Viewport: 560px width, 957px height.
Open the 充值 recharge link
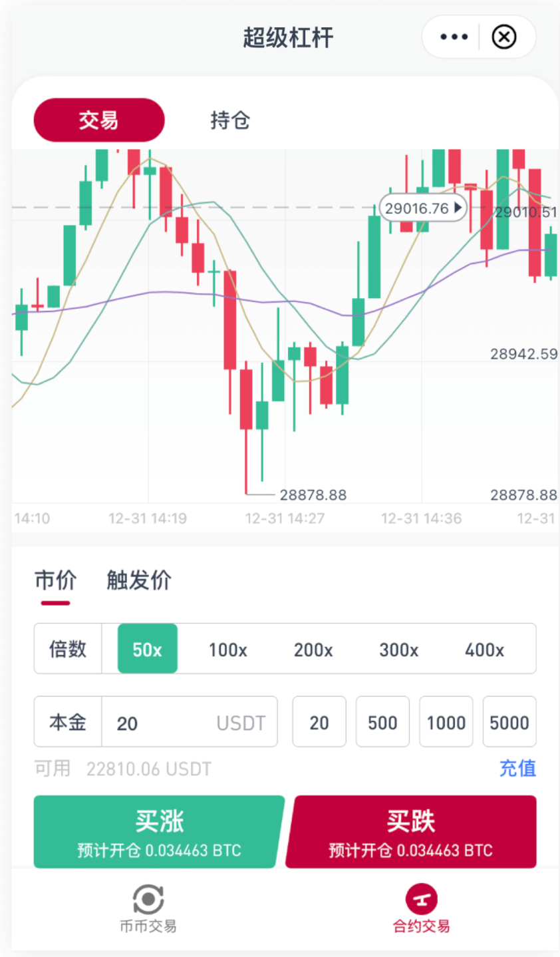click(x=517, y=769)
